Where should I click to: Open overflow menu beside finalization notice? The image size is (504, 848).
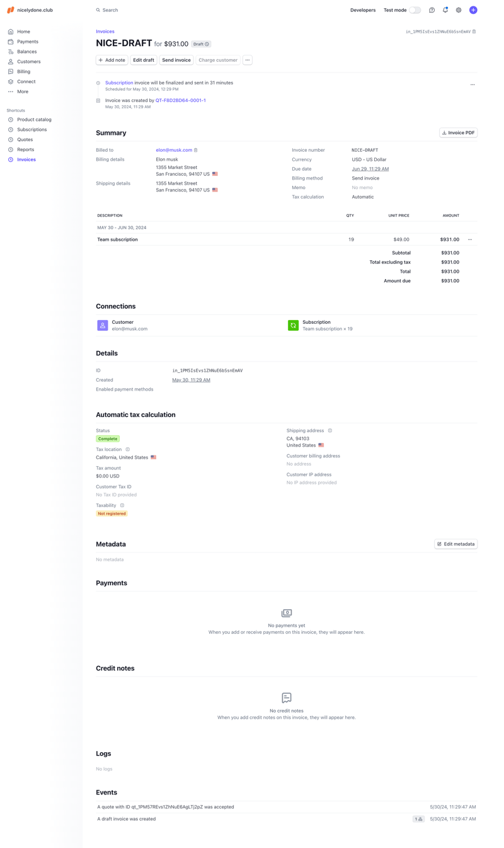coord(472,84)
